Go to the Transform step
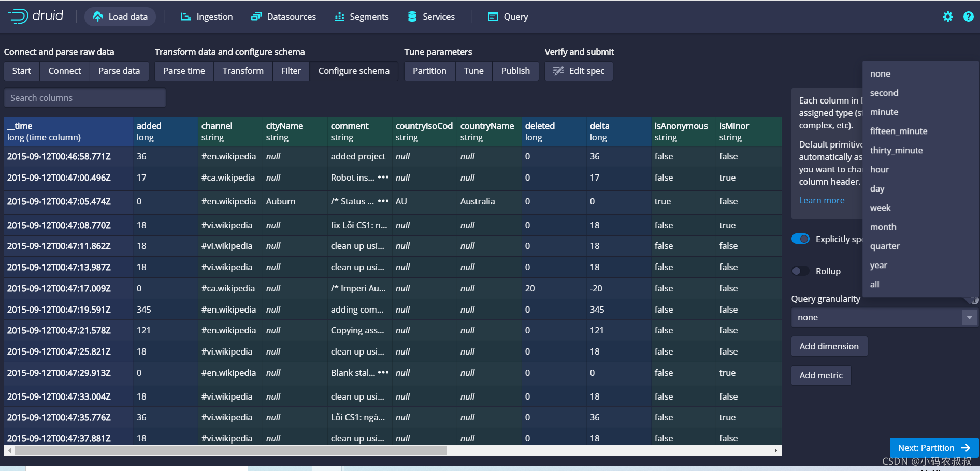 tap(243, 71)
